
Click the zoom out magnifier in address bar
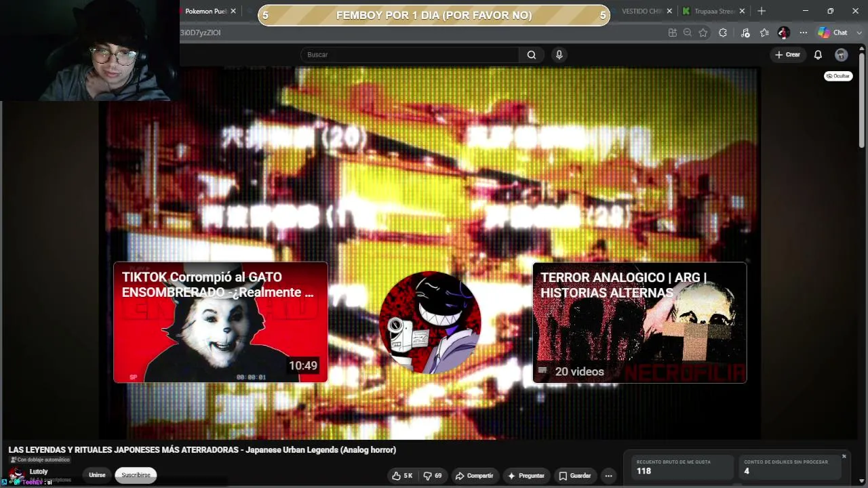[x=688, y=33]
